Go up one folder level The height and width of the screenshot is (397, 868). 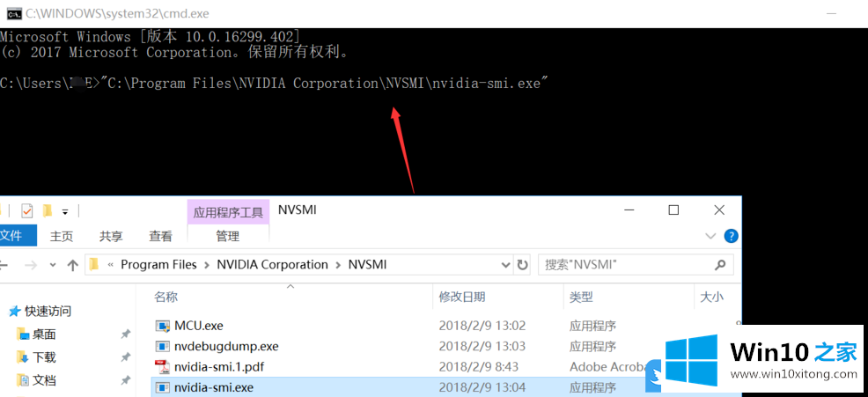pos(72,265)
